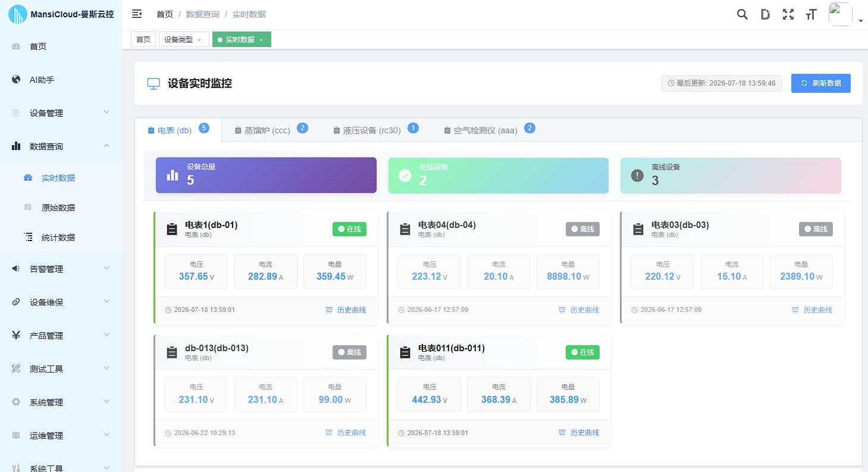Click the 产品管理 yen icon

pos(16,336)
